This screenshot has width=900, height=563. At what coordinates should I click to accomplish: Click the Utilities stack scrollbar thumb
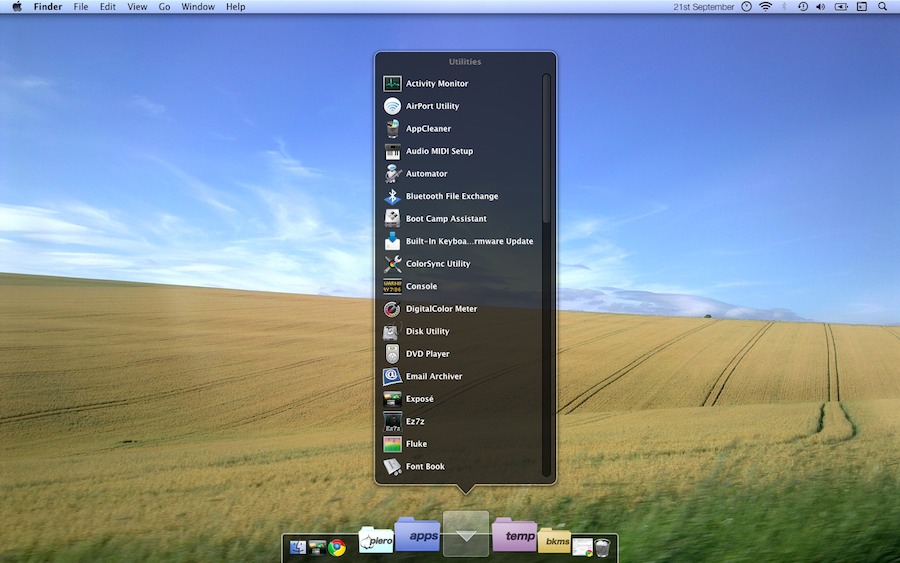point(546,149)
